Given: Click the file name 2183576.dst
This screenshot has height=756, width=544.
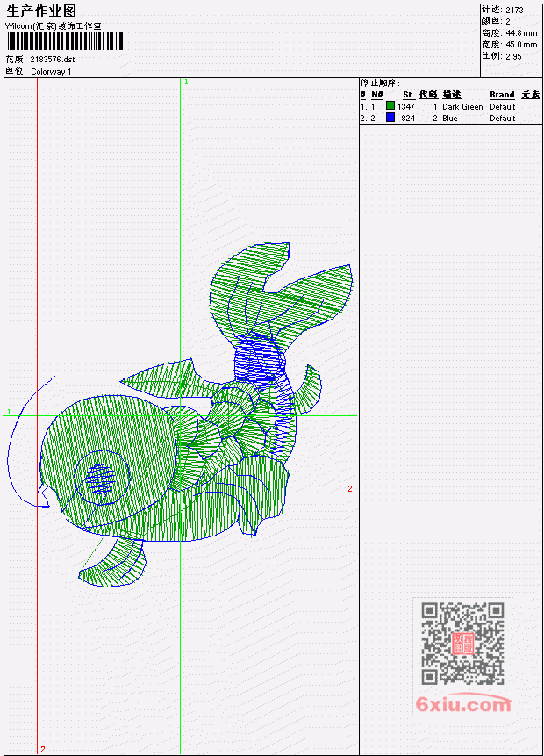Looking at the screenshot, I should tap(53, 60).
